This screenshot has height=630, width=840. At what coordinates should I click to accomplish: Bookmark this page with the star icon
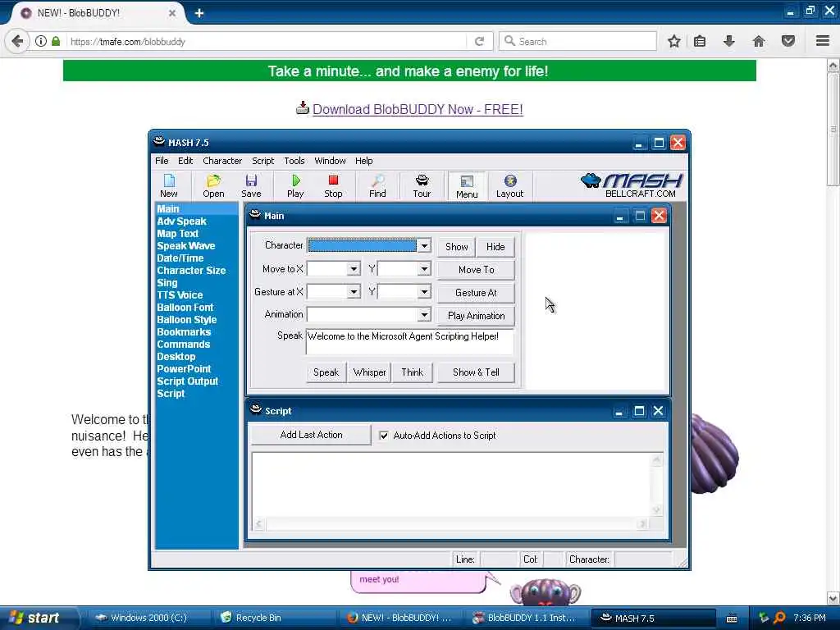click(674, 41)
